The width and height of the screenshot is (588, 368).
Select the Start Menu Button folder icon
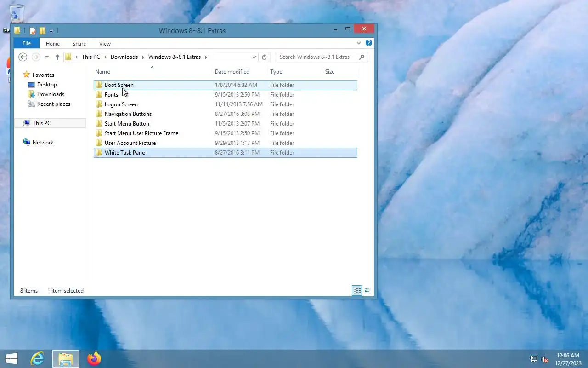coord(99,123)
